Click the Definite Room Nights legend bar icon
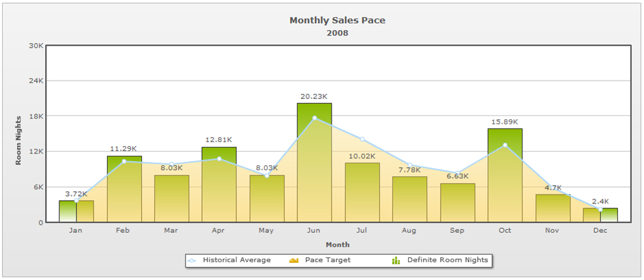644x280 pixels. (x=396, y=260)
